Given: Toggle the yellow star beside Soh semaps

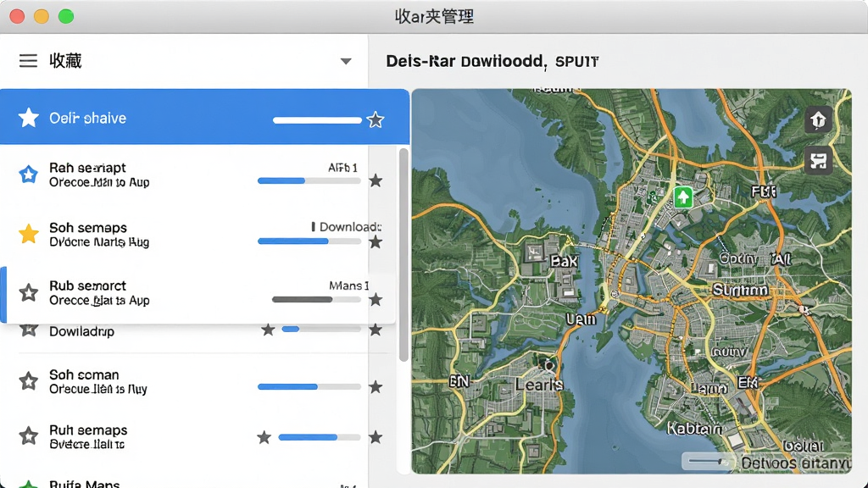Looking at the screenshot, I should [28, 234].
